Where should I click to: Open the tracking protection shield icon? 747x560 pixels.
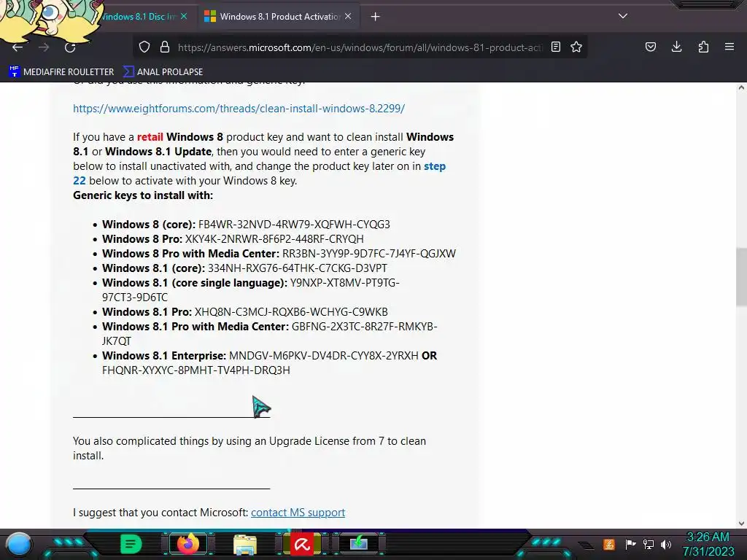click(x=144, y=47)
